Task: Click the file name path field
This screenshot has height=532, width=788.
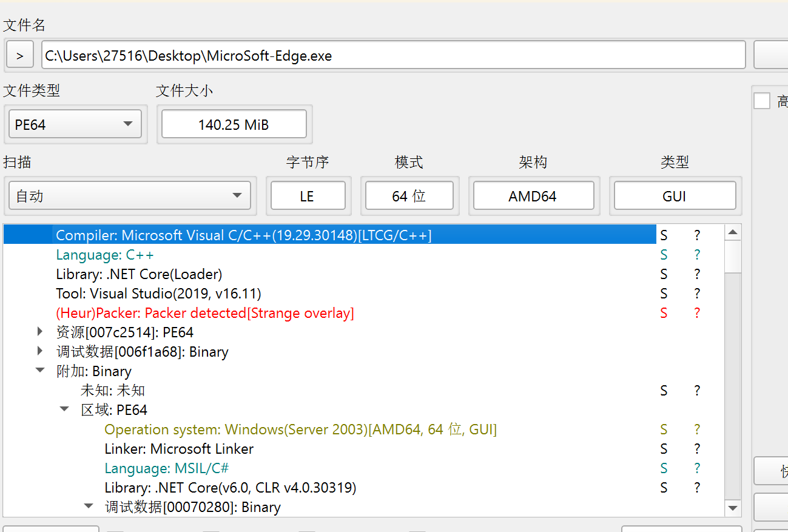Action: click(393, 56)
